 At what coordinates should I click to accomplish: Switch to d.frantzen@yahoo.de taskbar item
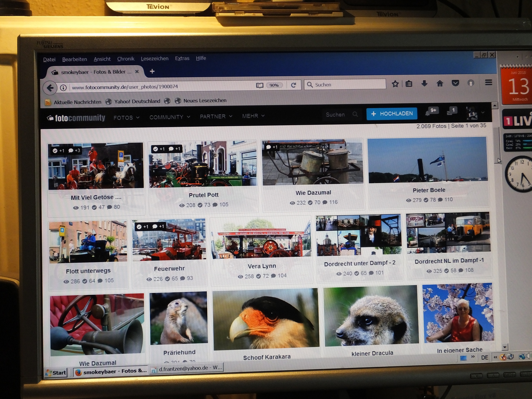tap(187, 368)
